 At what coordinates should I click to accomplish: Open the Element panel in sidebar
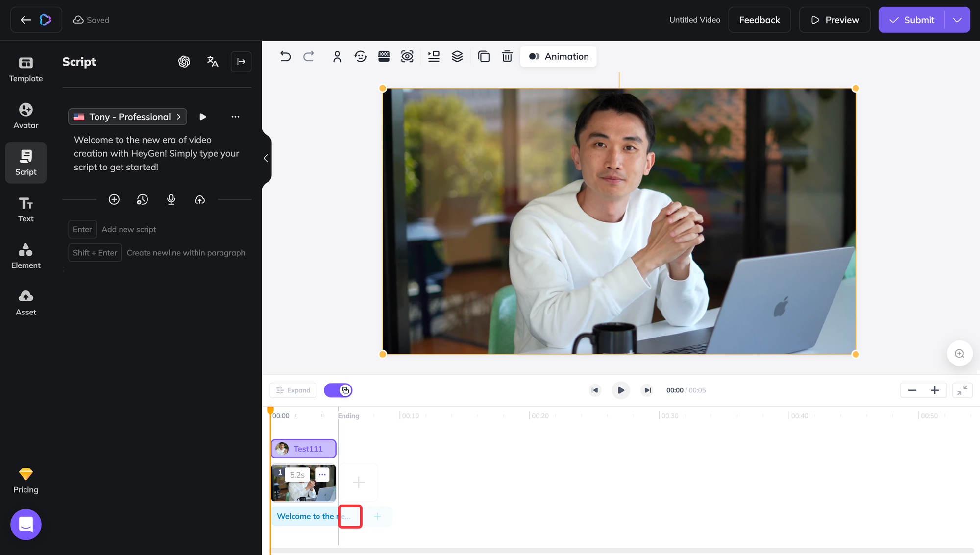[25, 254]
